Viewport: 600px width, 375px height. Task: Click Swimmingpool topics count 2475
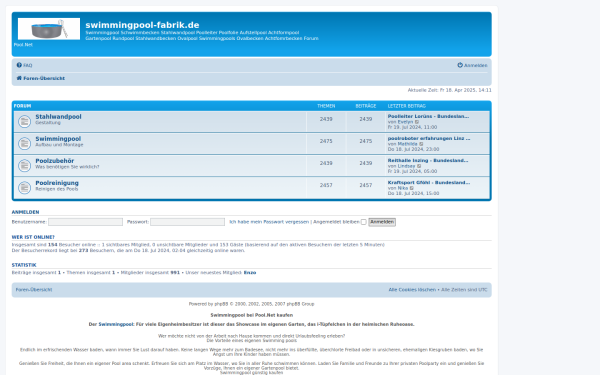click(326, 141)
